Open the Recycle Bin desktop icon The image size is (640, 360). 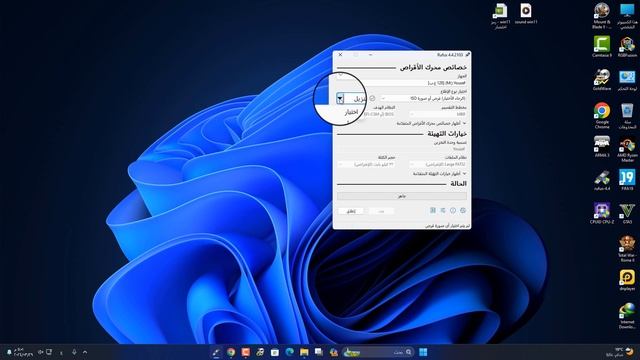coord(627,116)
